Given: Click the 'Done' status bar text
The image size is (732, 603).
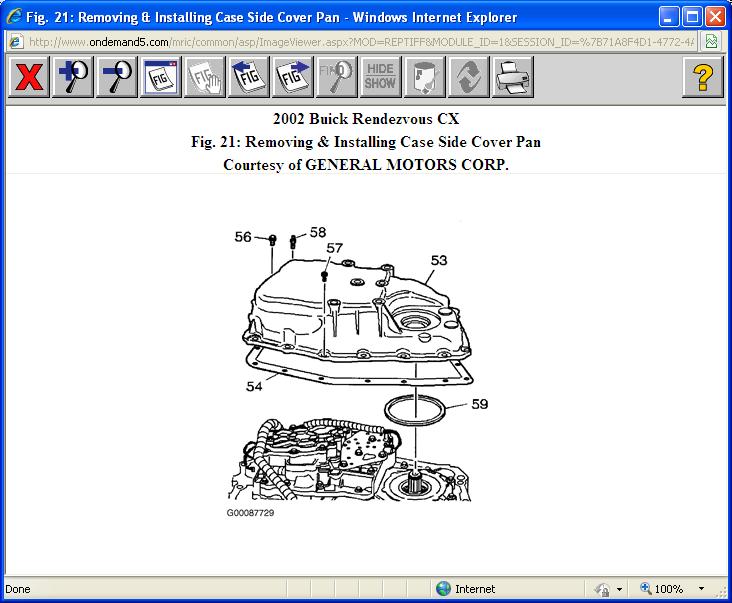Looking at the screenshot, I should tap(18, 589).
